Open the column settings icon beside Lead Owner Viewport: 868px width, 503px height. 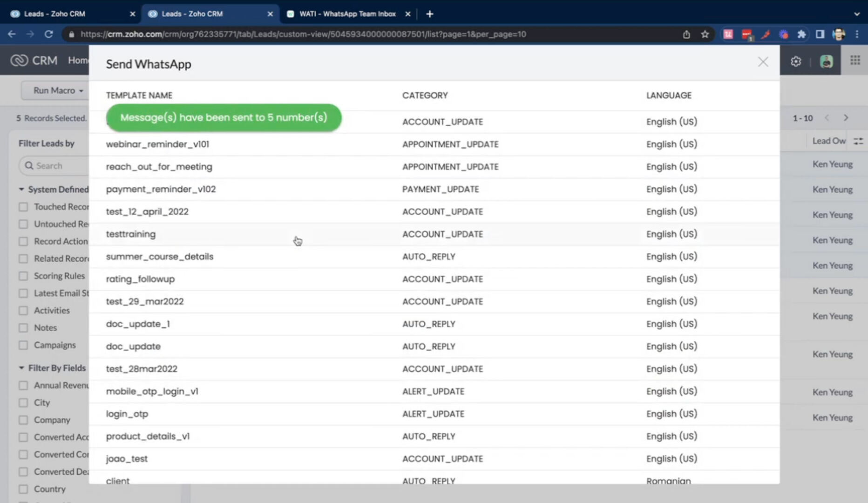[858, 141]
